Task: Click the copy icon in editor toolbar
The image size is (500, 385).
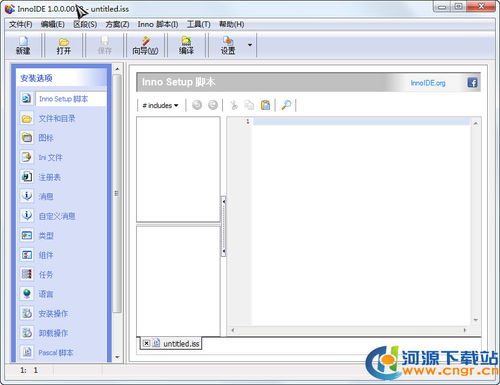Action: click(249, 105)
